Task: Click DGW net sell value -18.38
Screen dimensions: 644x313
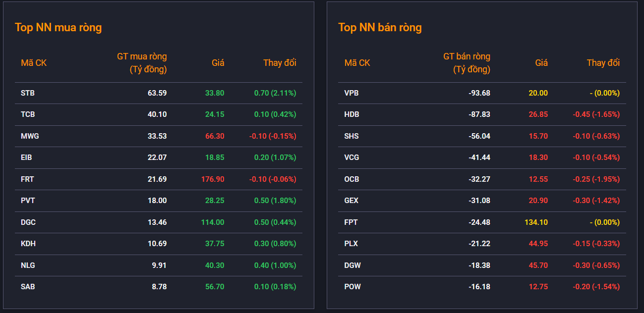Action: coord(479,265)
